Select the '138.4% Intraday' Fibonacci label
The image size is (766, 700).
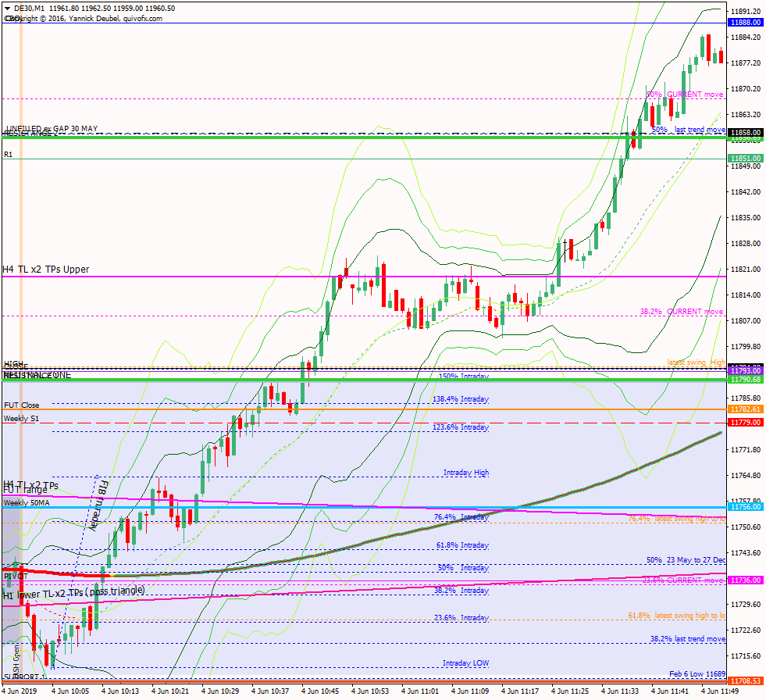pos(460,399)
